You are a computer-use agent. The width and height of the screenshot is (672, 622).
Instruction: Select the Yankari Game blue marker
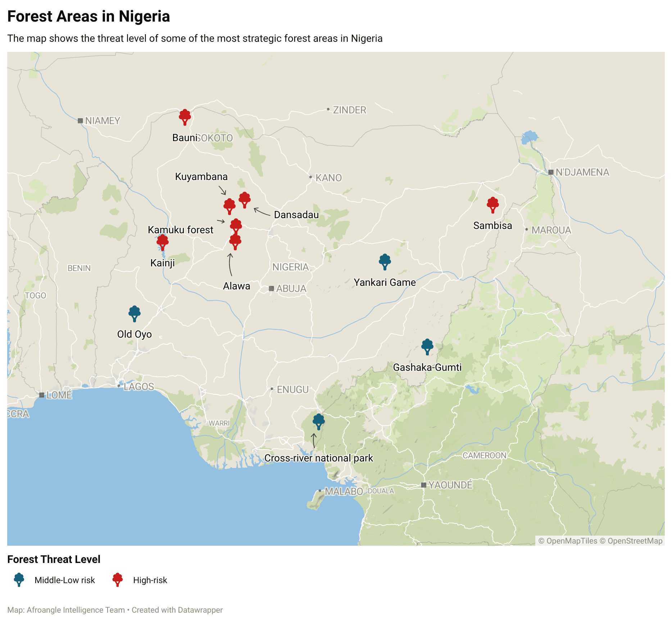tap(385, 262)
